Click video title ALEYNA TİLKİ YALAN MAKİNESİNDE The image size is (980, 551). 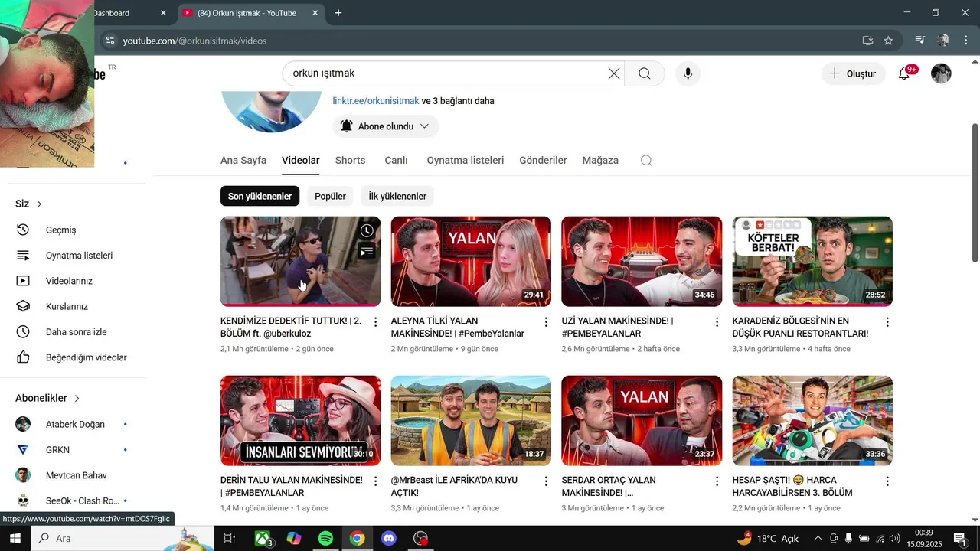point(458,328)
